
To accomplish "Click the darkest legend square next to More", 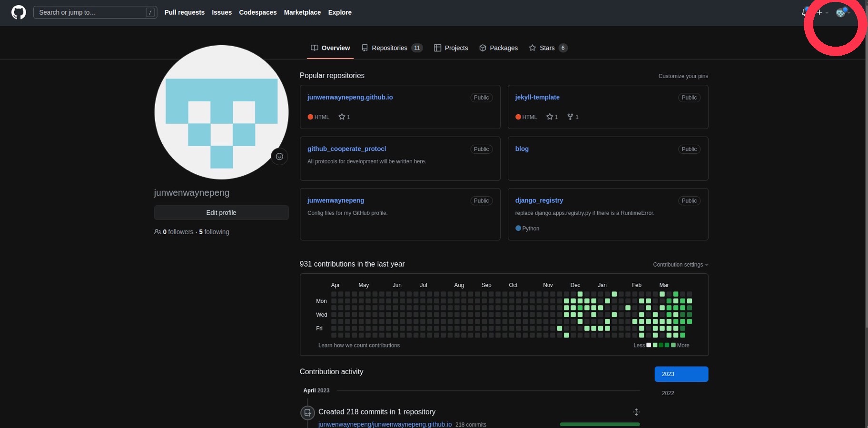I will pyautogui.click(x=673, y=345).
